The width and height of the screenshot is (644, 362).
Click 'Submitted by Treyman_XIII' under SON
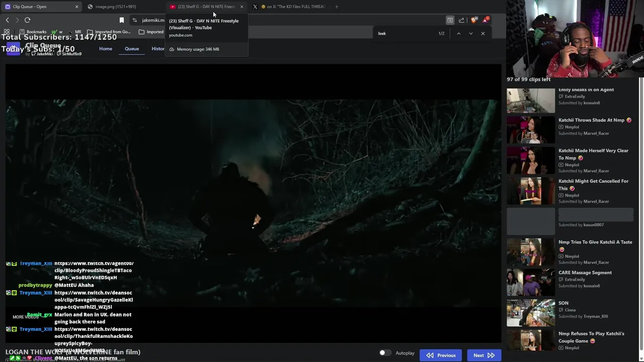(x=583, y=316)
